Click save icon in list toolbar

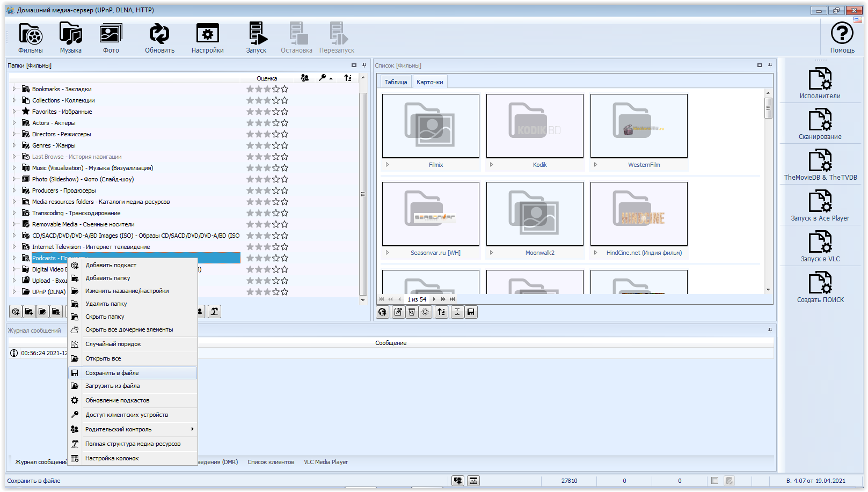coord(471,312)
